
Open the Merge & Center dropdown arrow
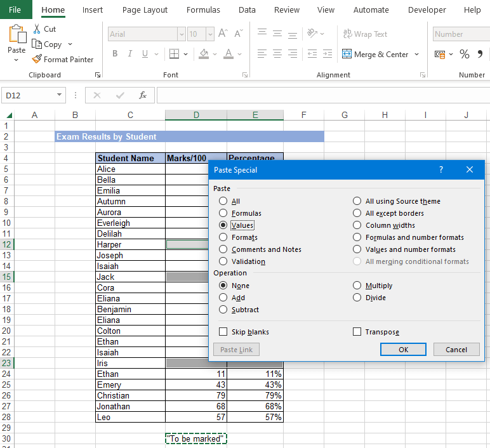pyautogui.click(x=416, y=55)
